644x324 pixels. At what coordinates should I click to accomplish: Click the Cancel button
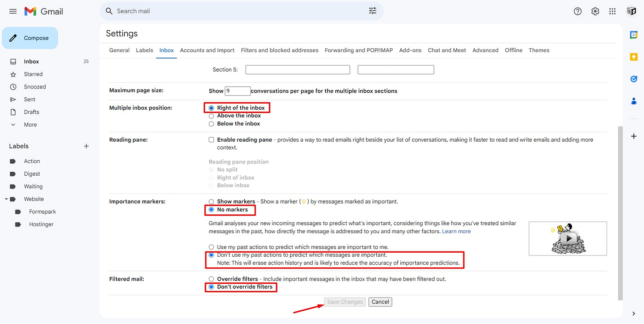point(380,301)
